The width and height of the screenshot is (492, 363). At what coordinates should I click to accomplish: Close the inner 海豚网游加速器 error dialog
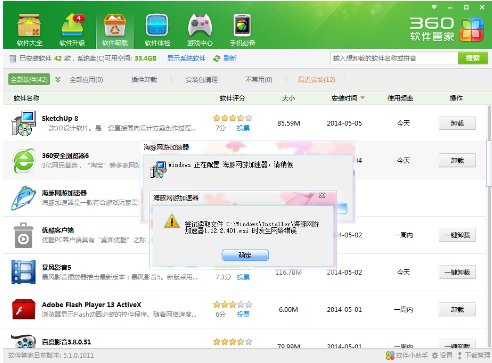click(322, 195)
